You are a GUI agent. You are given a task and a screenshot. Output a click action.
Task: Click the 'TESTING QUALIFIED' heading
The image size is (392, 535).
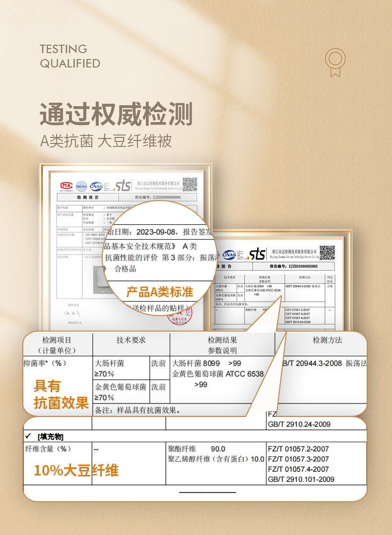tap(70, 56)
